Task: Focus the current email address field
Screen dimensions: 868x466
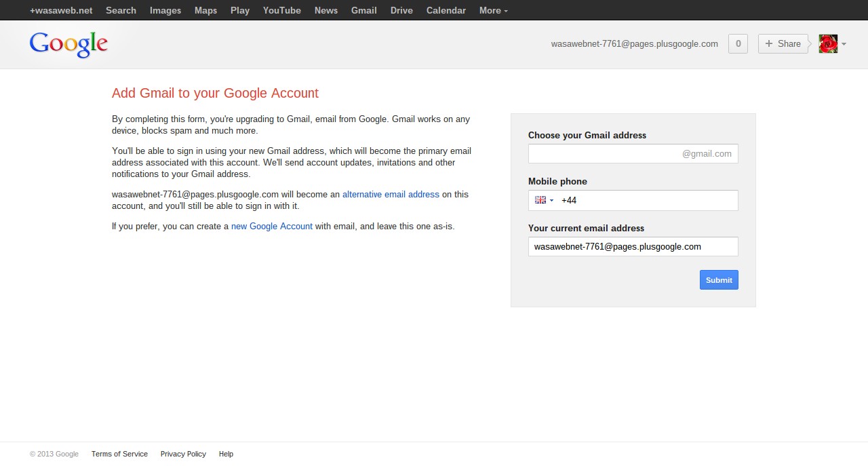Action: click(x=633, y=247)
